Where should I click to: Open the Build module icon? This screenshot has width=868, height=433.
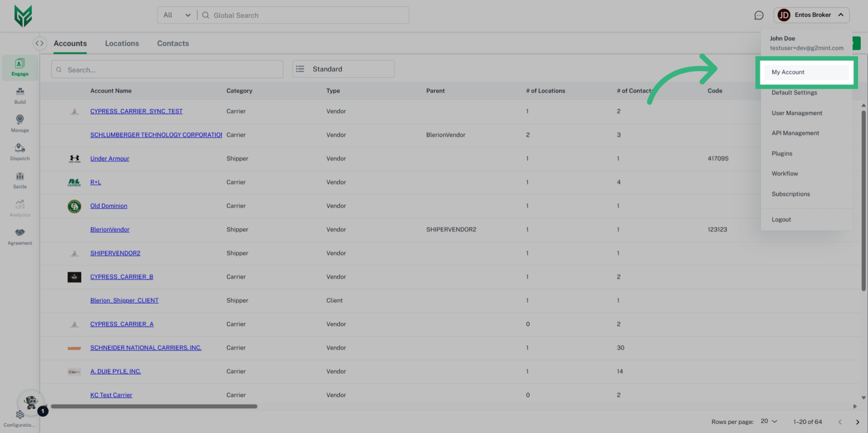(20, 95)
